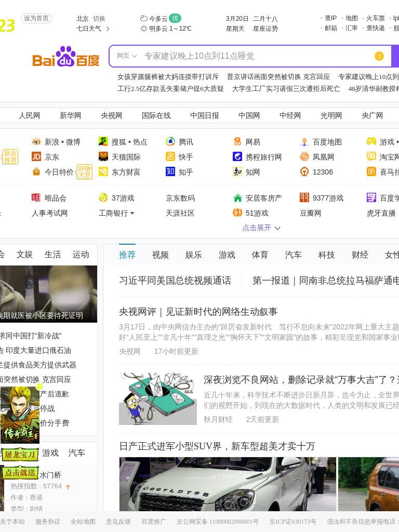Viewport: 399px width, 532px height.
Task: Open the 天涯社区 link
Action: [180, 213]
